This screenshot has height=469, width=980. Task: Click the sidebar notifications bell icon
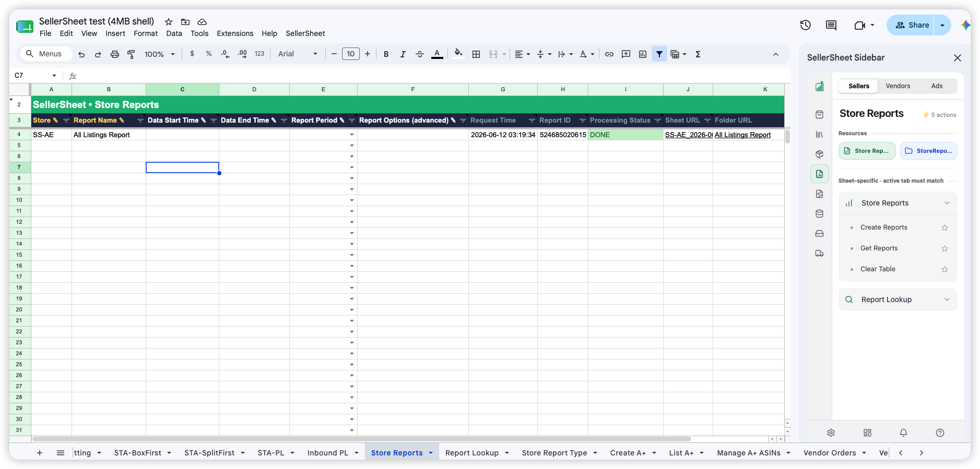903,432
